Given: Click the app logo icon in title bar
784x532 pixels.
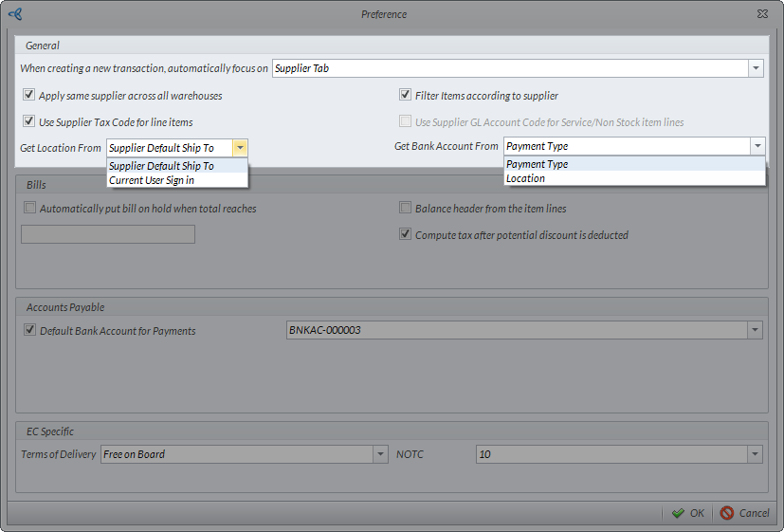Looking at the screenshot, I should pyautogui.click(x=14, y=14).
